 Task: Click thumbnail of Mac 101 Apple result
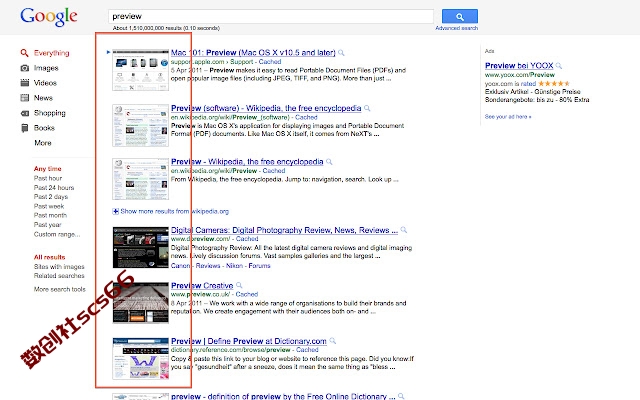point(140,70)
